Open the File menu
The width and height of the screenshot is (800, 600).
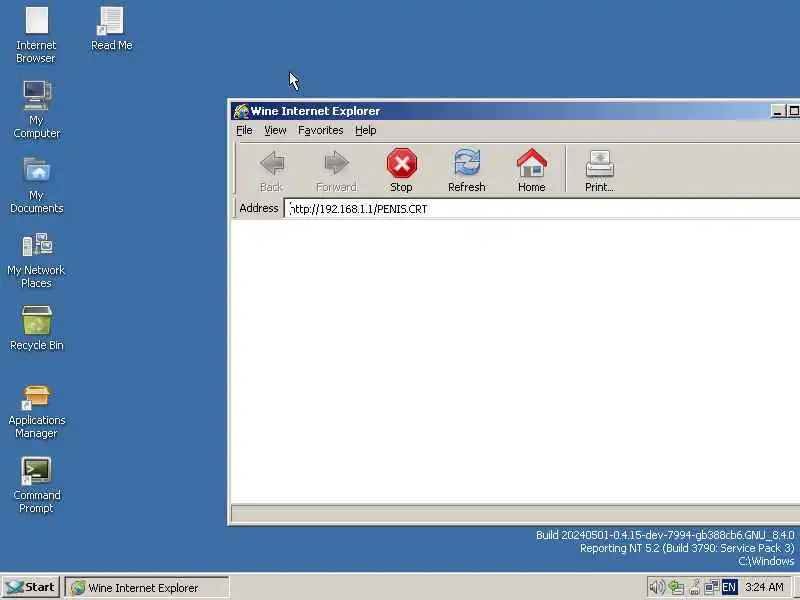[x=244, y=131]
